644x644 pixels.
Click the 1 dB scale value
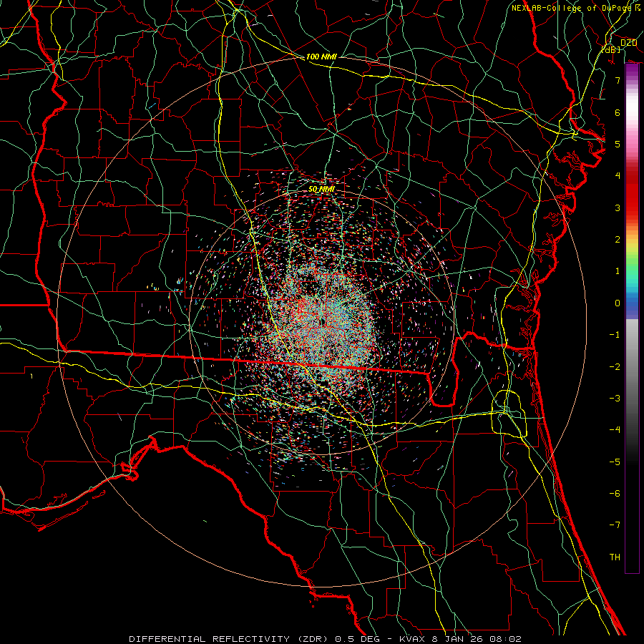618,271
